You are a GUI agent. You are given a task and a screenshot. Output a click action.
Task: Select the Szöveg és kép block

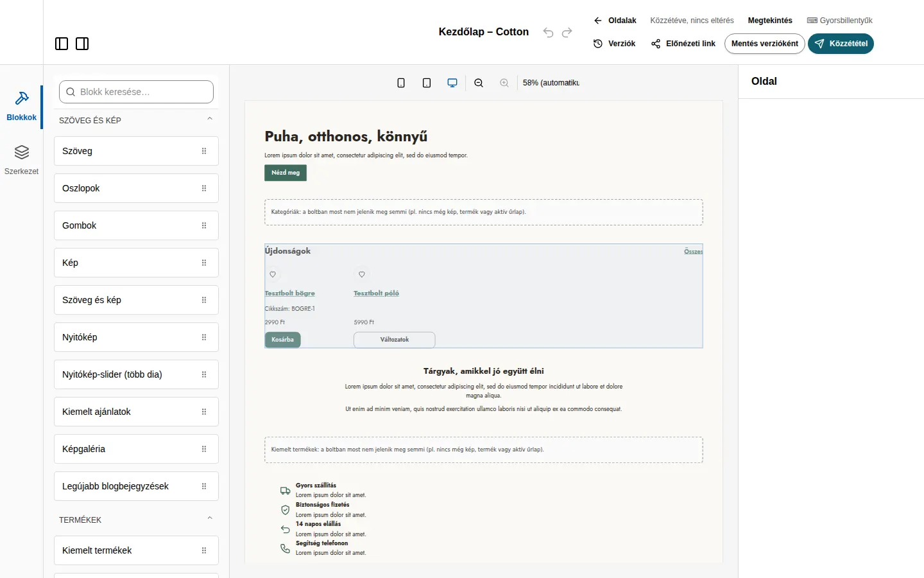136,300
